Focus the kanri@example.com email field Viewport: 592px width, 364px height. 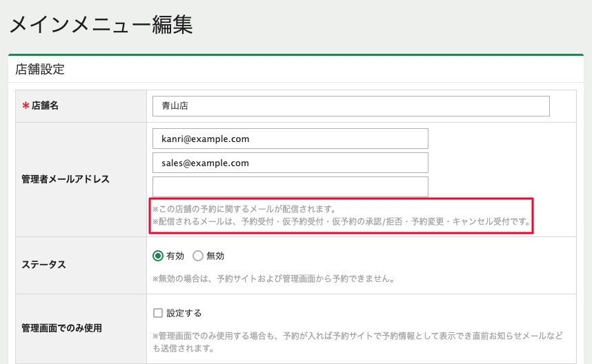[290, 139]
